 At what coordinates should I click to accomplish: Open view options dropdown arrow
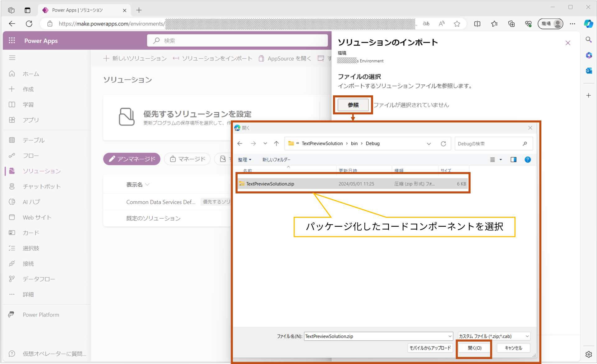point(501,160)
